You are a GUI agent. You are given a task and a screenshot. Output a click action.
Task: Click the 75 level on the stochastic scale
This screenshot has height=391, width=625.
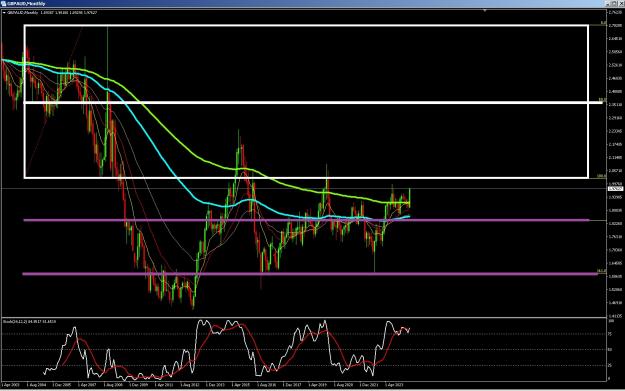610,334
